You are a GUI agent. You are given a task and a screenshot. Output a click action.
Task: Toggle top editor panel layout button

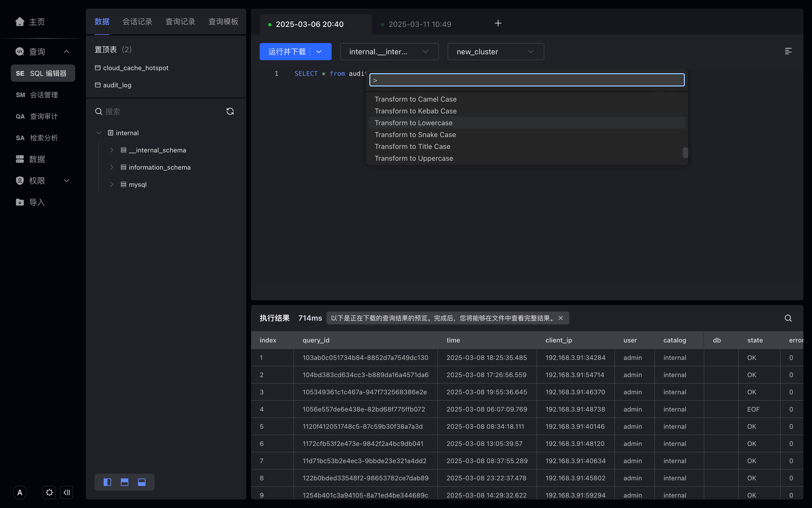tap(125, 482)
